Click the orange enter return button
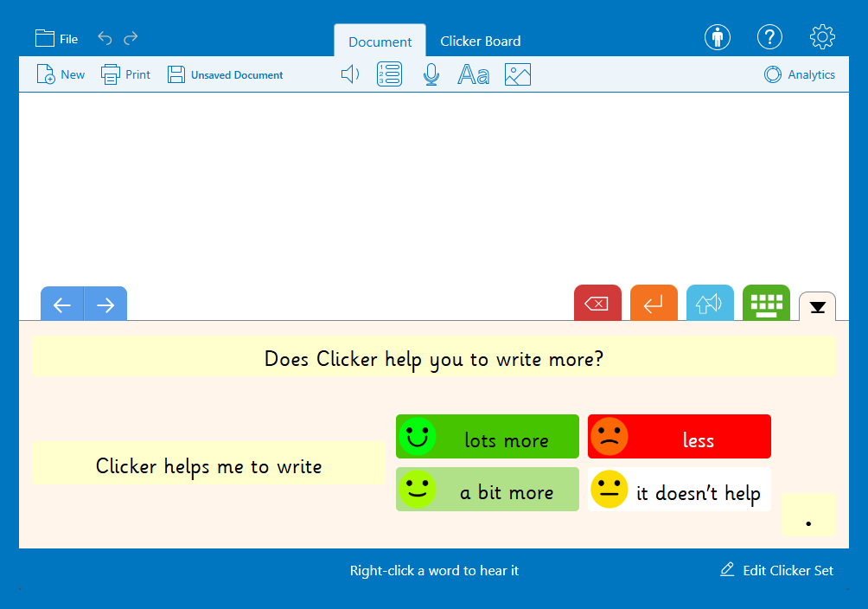Screen dimensions: 868x609 tap(654, 303)
